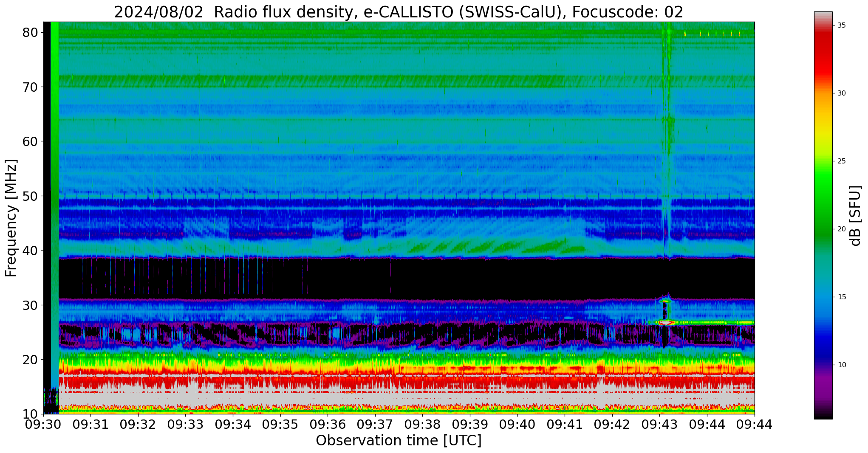Click the final x-axis tick label 09:44
The height and width of the screenshot is (453, 868).
pos(754,424)
